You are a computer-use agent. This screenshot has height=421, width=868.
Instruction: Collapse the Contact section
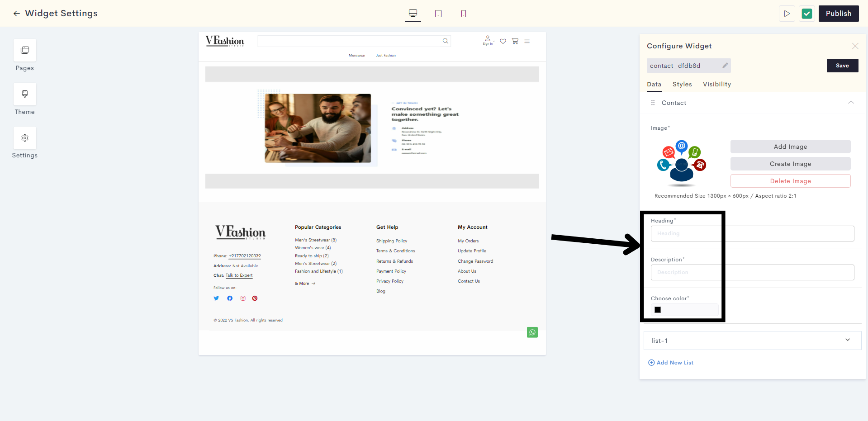point(851,103)
